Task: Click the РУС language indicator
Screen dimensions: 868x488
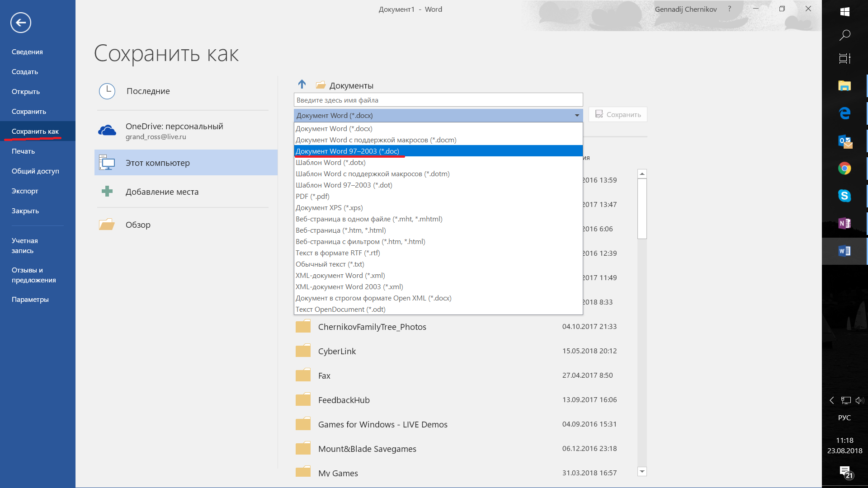Action: coord(844,418)
